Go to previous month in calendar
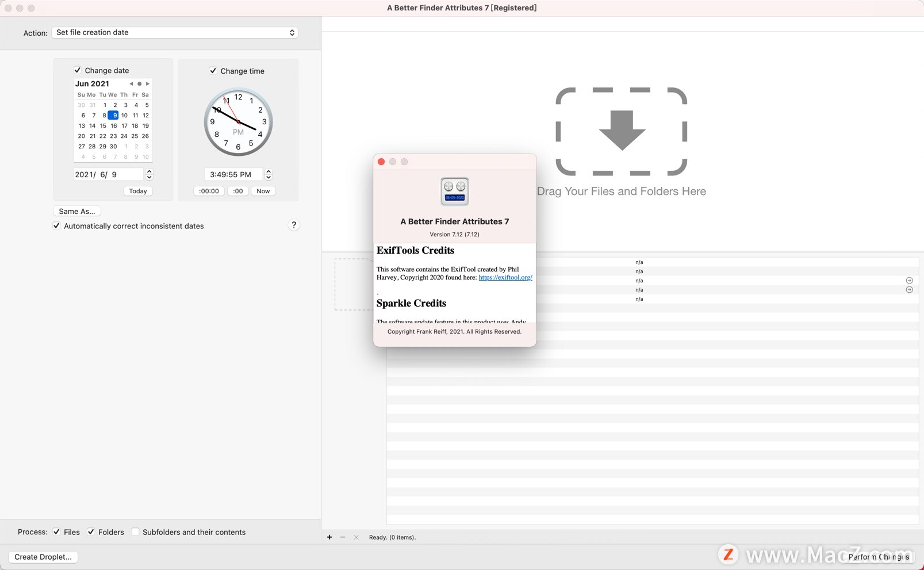 (x=131, y=84)
